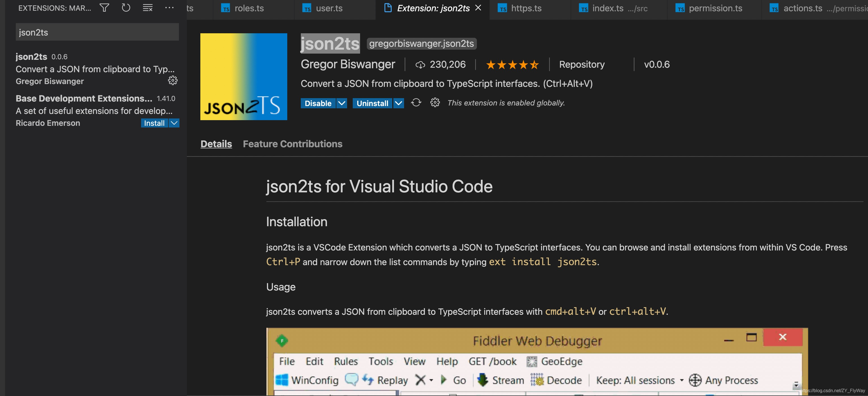Click the refresh/sync icon in Extensions

click(x=126, y=8)
